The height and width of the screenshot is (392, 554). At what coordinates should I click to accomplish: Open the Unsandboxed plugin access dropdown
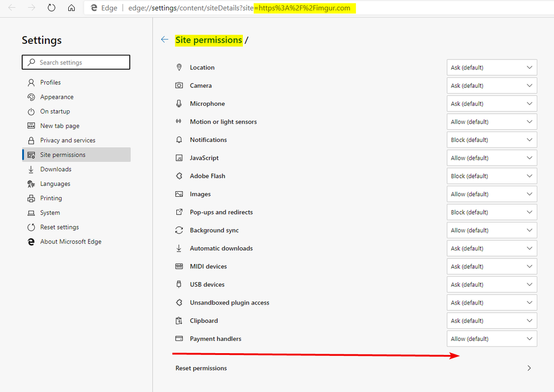point(492,303)
